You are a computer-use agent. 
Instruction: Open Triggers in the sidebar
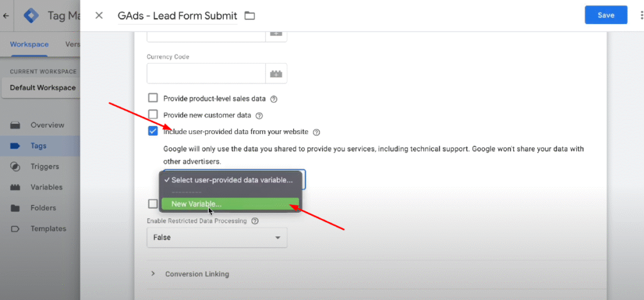coord(45,167)
